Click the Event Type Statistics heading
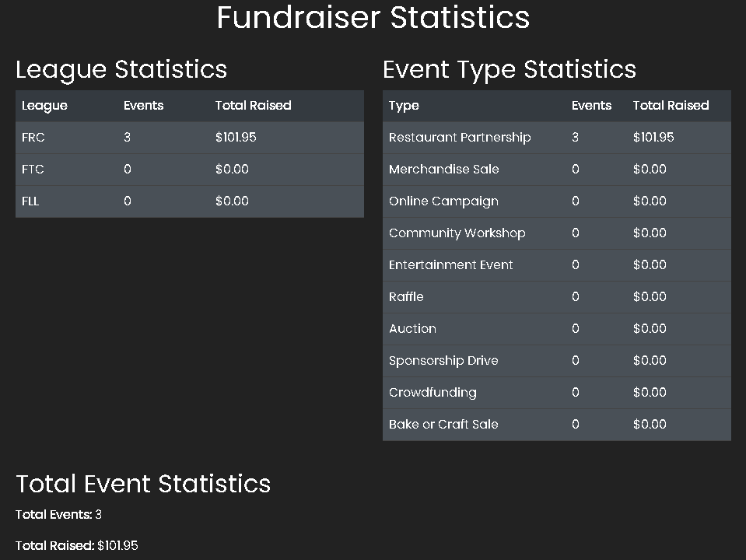Image resolution: width=746 pixels, height=560 pixels. (x=509, y=69)
